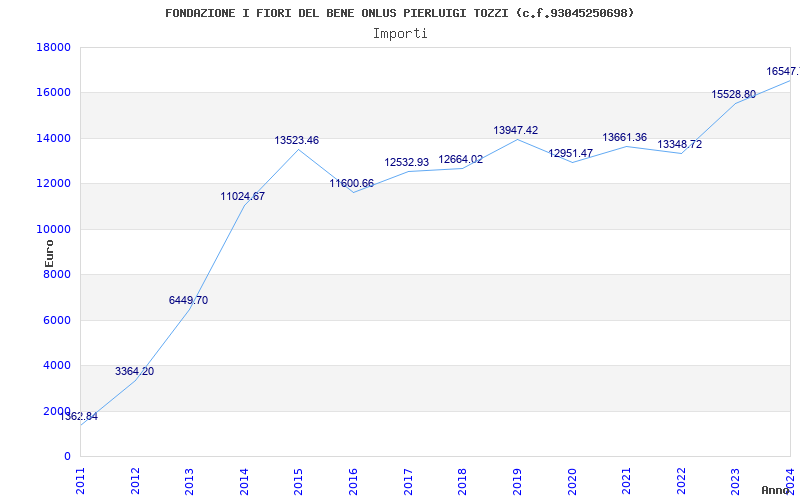
Task: Click the 2019 x-axis year label
Action: coord(517,481)
